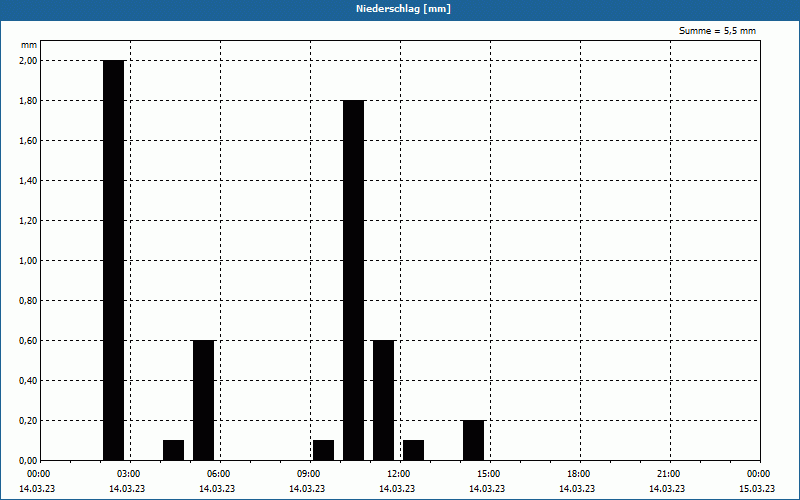This screenshot has width=800, height=500.
Task: Select the small 0,10 mm bar starting at 12:00
Action: [x=413, y=451]
